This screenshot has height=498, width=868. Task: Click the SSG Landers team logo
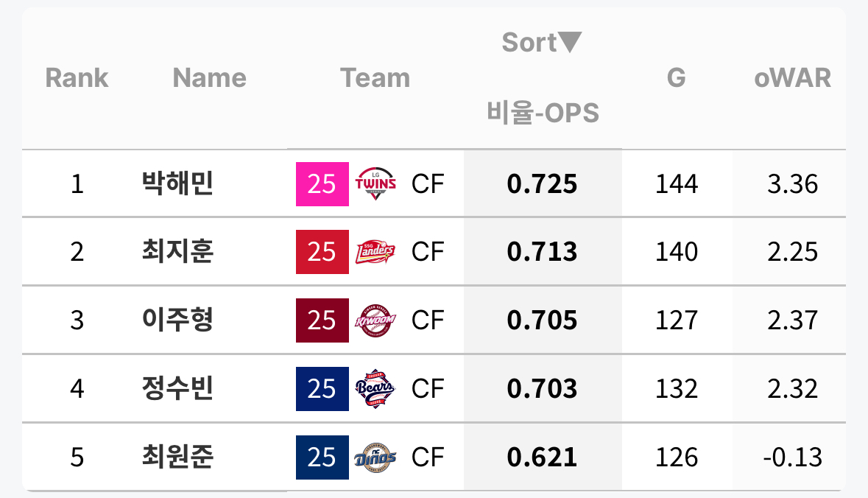[375, 252]
